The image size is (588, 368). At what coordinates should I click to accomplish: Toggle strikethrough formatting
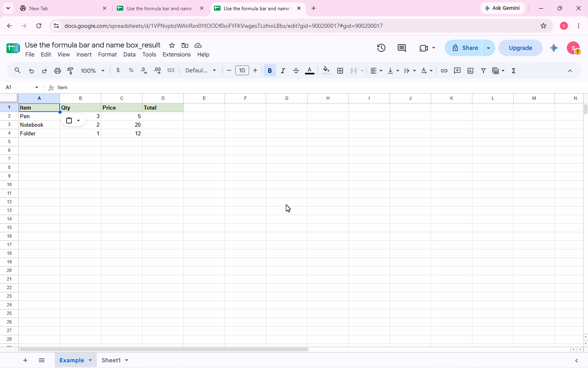(x=296, y=71)
